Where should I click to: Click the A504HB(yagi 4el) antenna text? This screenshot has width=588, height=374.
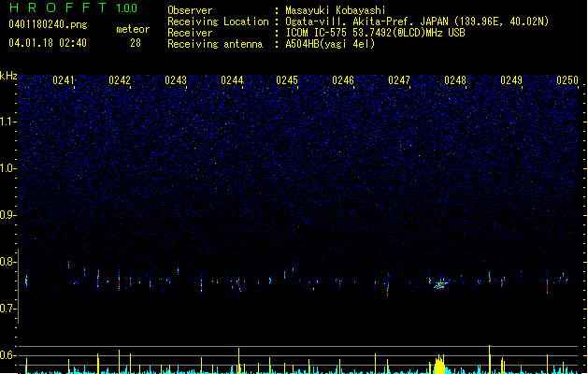330,44
